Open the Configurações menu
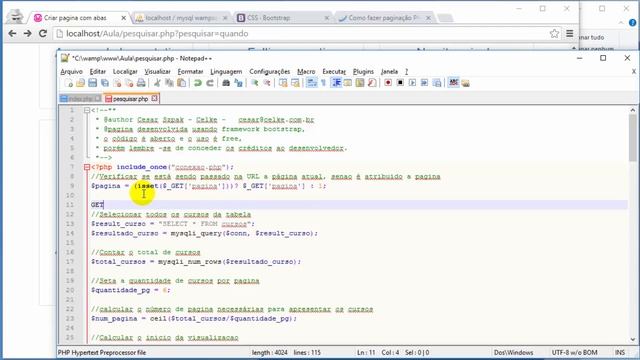Screen dimensions: 640x360 [269, 71]
